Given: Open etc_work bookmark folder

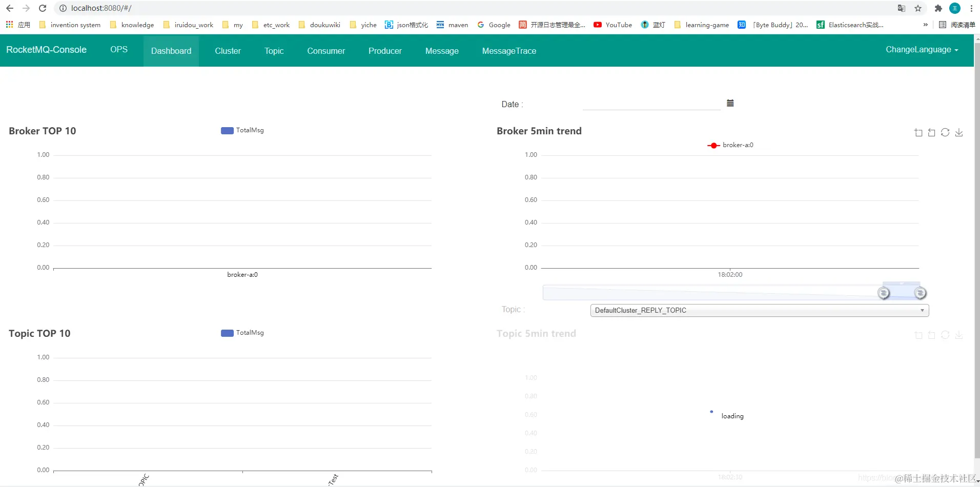Looking at the screenshot, I should click(271, 25).
